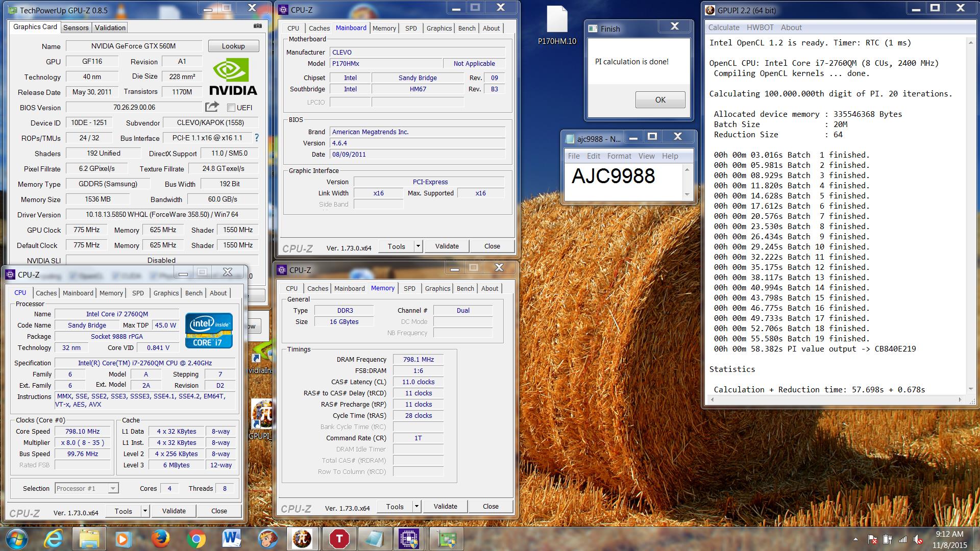Click the Driver Version field in GPU-Z
Screen dimensions: 980x551
[x=162, y=214]
